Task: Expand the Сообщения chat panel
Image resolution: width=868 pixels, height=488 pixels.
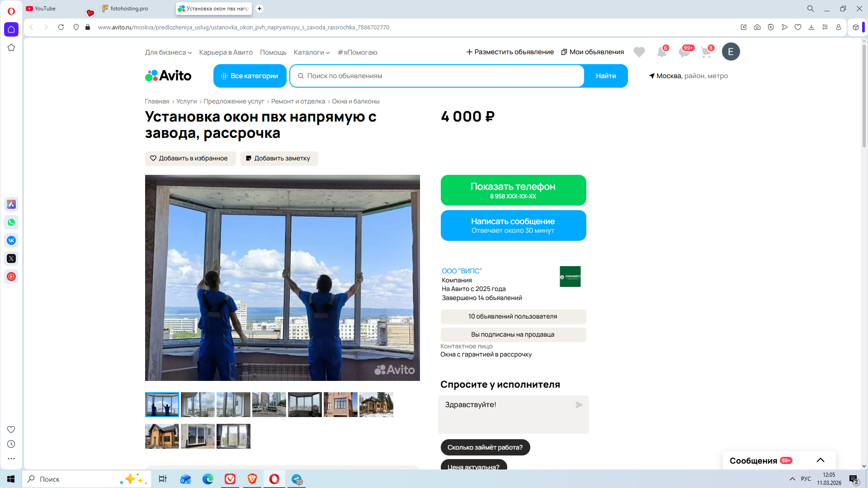Action: click(820, 460)
